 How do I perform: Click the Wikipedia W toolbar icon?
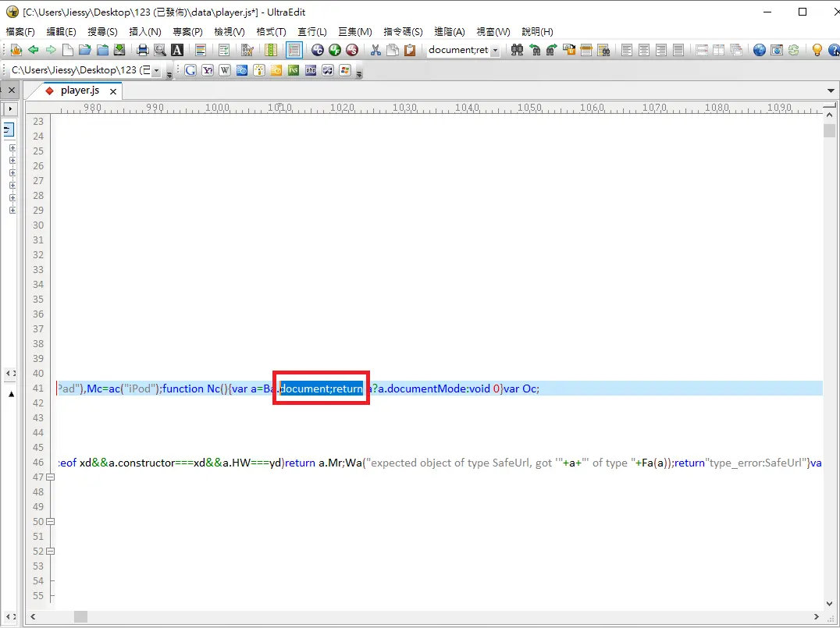[x=225, y=70]
